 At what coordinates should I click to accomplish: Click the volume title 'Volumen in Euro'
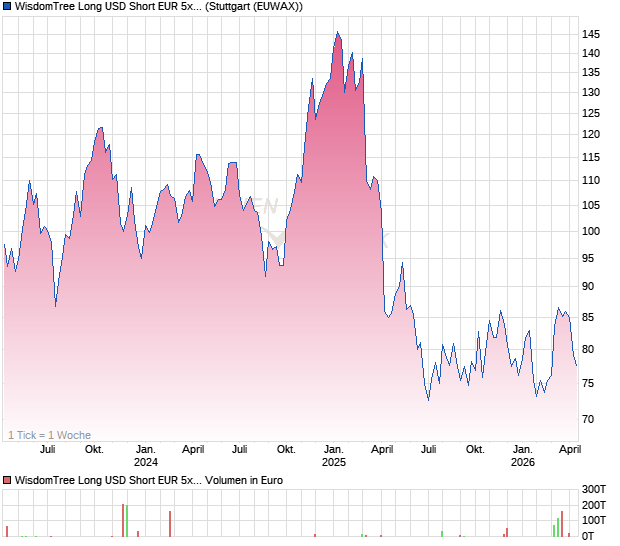point(244,480)
